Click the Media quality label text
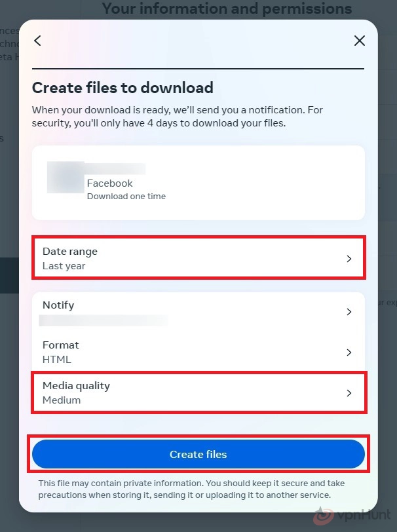Viewport: 397px width, 532px height. (77, 386)
